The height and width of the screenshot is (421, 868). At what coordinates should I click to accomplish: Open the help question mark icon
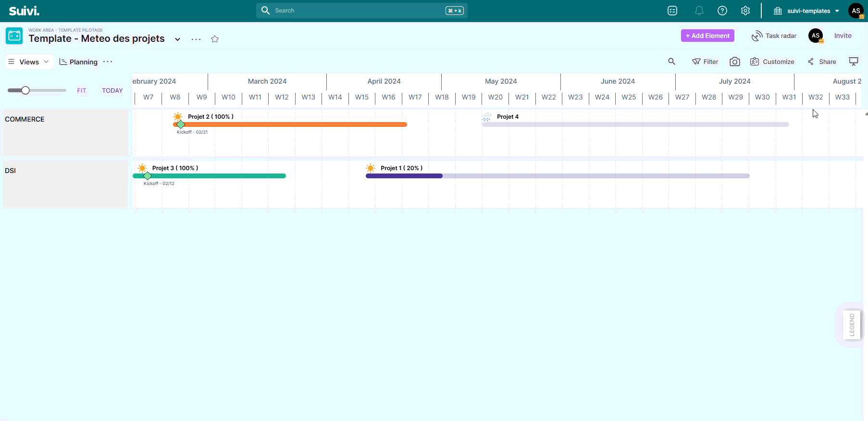pyautogui.click(x=722, y=11)
